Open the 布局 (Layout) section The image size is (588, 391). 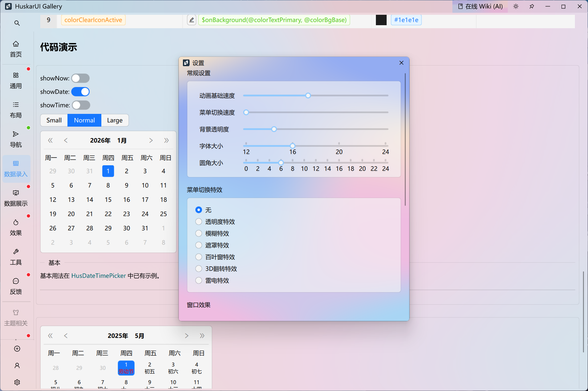[16, 110]
